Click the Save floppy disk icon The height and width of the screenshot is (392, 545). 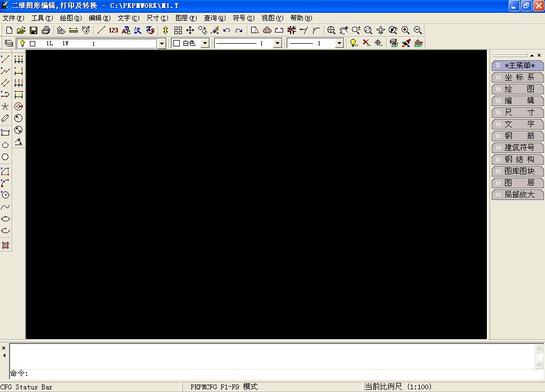33,30
